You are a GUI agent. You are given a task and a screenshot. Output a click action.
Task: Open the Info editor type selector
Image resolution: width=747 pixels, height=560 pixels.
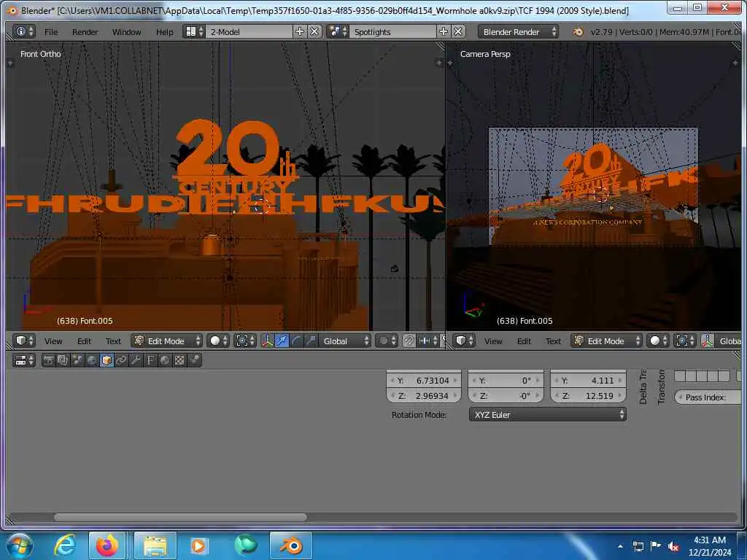(x=24, y=32)
